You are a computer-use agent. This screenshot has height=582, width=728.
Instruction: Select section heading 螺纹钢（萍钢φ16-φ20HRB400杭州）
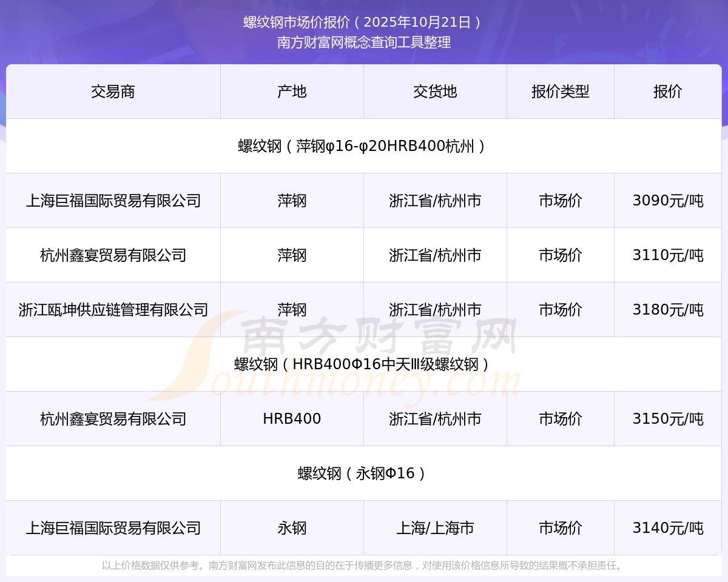[364, 146]
